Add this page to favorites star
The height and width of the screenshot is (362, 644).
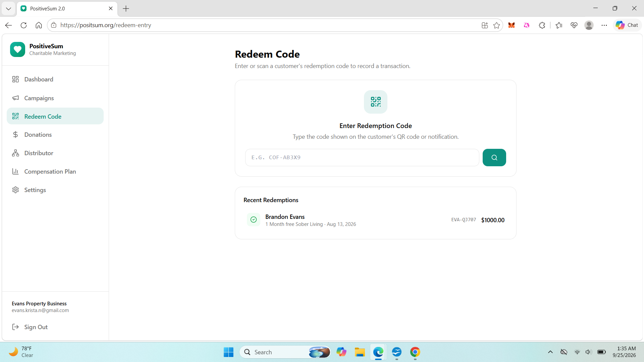pos(497,25)
